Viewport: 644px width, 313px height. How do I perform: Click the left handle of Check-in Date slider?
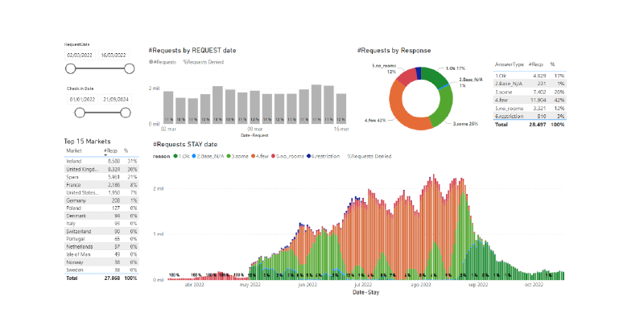tap(80, 112)
